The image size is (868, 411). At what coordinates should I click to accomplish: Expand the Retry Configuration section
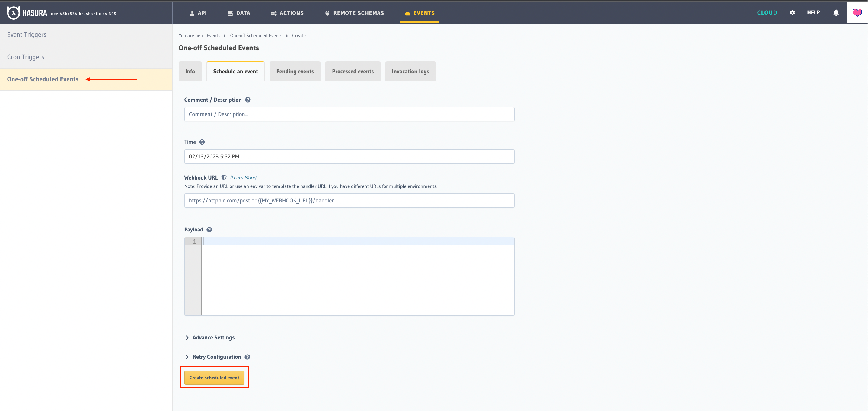(x=216, y=357)
